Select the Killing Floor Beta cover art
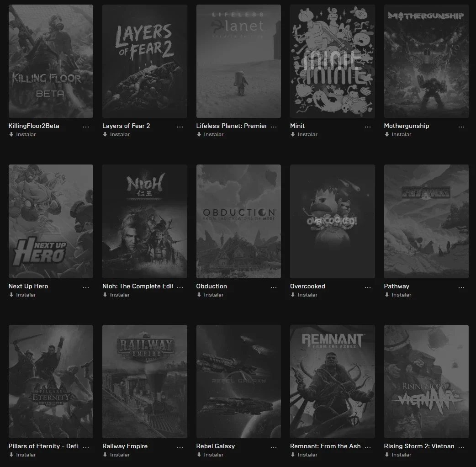The height and width of the screenshot is (467, 476). coord(51,61)
